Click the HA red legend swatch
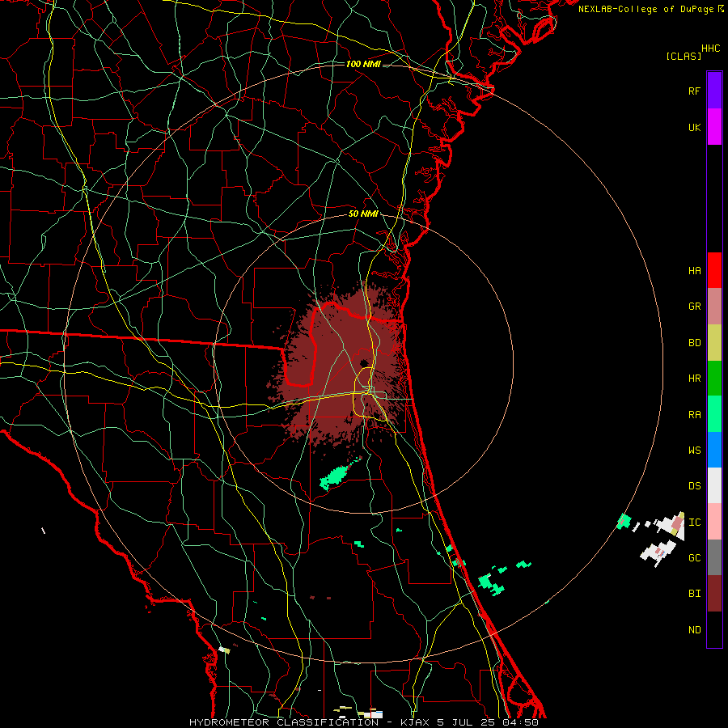The width and height of the screenshot is (728, 728). point(714,270)
